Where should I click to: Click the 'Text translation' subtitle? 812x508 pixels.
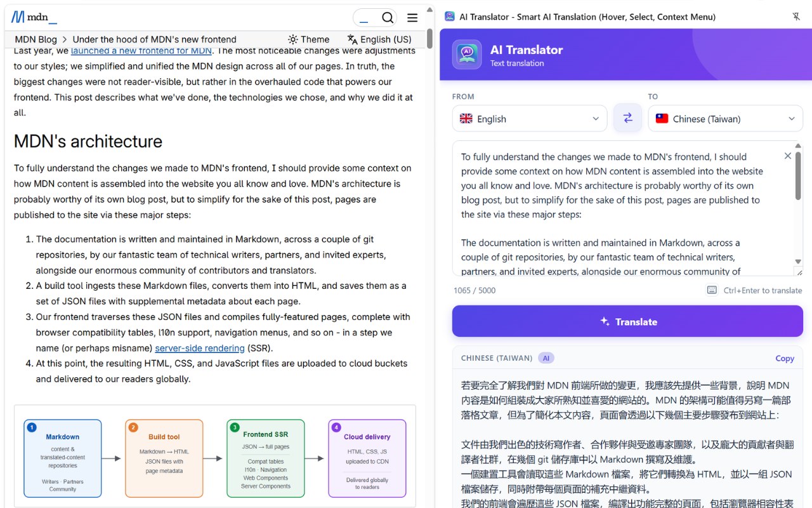coord(517,63)
